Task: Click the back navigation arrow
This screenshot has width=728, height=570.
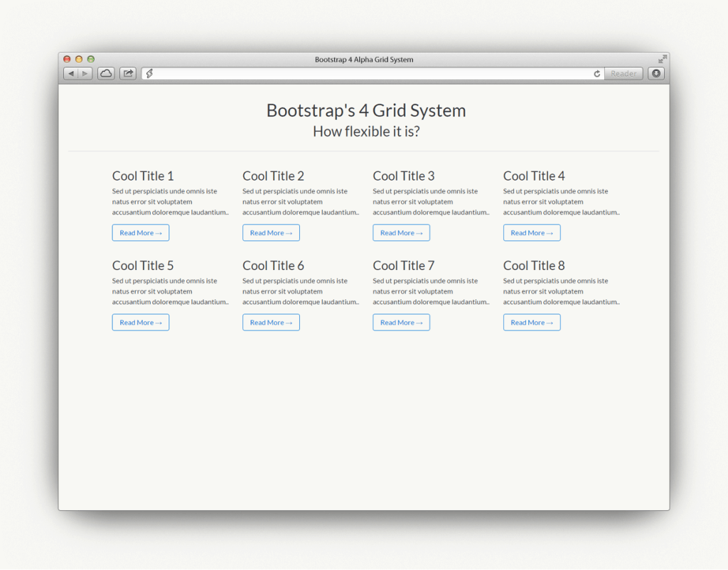Action: [70, 73]
